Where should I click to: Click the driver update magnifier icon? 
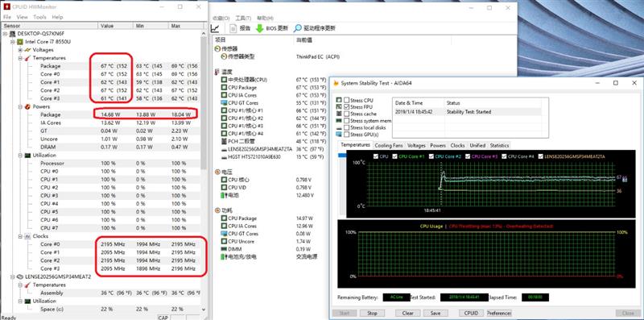pos(298,28)
